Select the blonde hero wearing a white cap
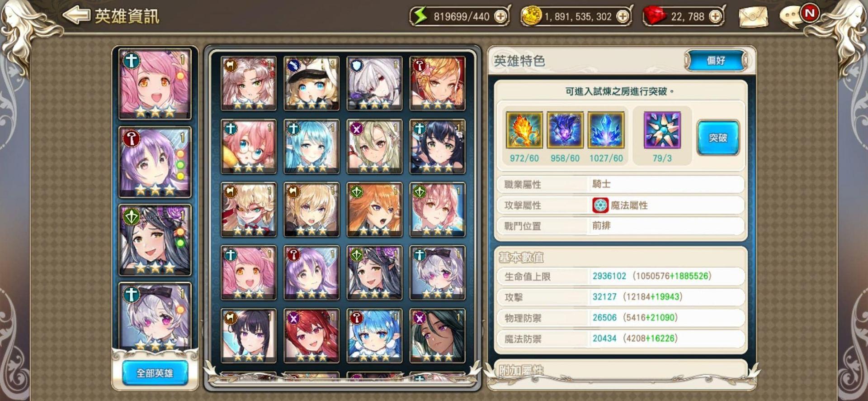 tap(311, 83)
